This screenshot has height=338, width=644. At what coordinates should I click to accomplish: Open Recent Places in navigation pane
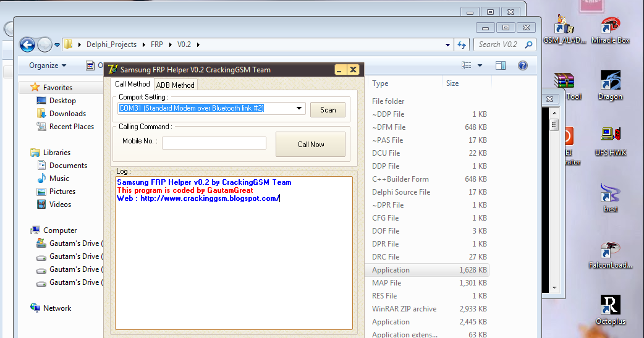72,127
